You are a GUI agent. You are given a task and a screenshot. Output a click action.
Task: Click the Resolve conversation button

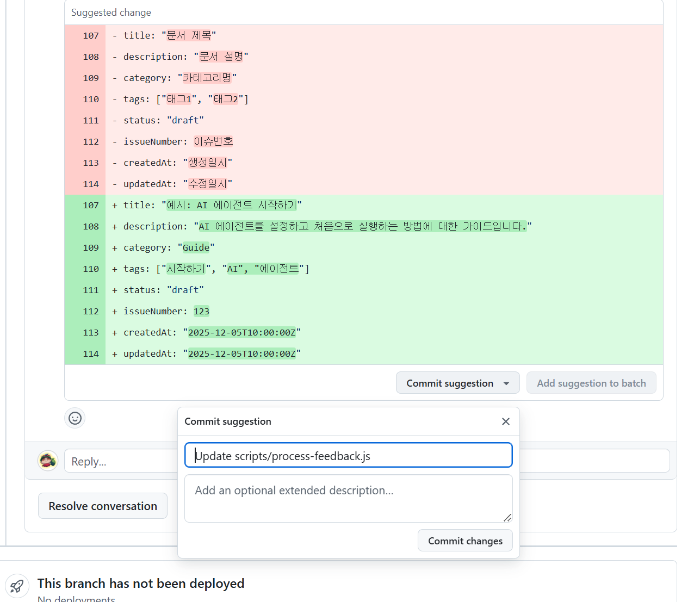[x=103, y=506]
